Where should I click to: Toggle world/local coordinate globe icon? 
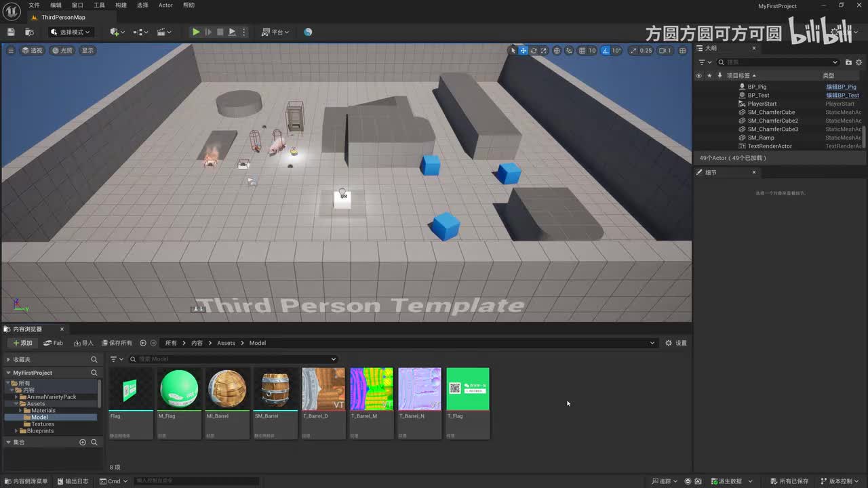[557, 50]
